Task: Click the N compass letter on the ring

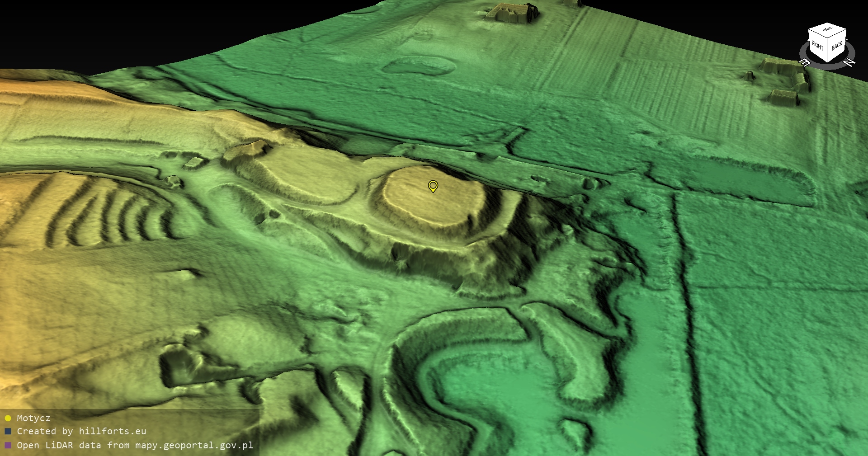Action: 849,62
